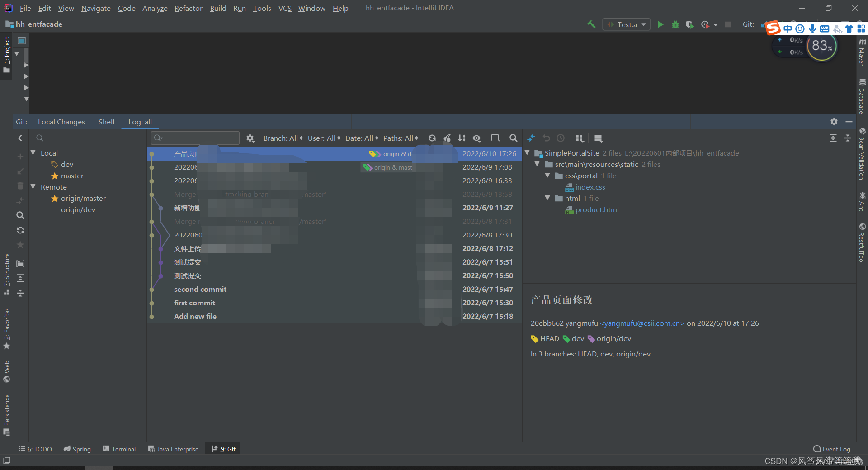Open the Test.a run configuration dropdown

(x=627, y=24)
